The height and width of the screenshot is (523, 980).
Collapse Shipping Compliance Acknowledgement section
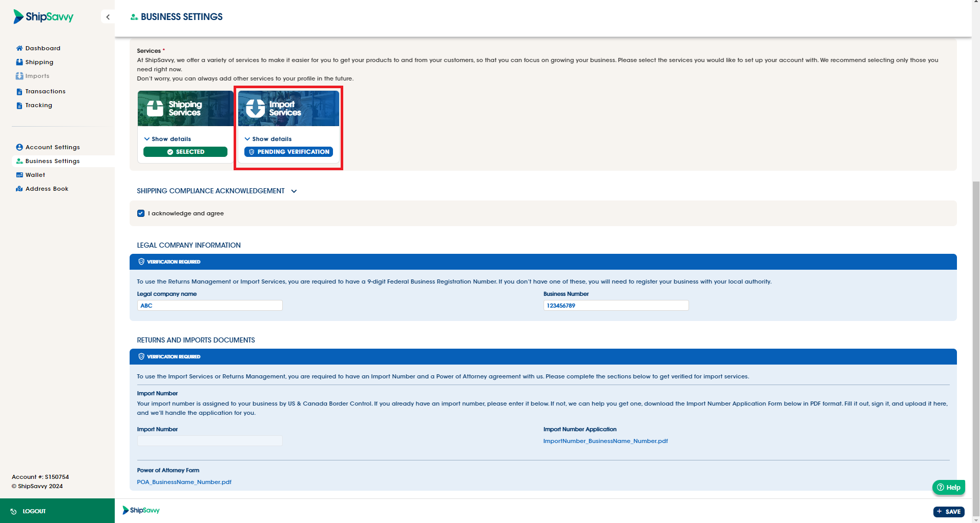pyautogui.click(x=294, y=191)
